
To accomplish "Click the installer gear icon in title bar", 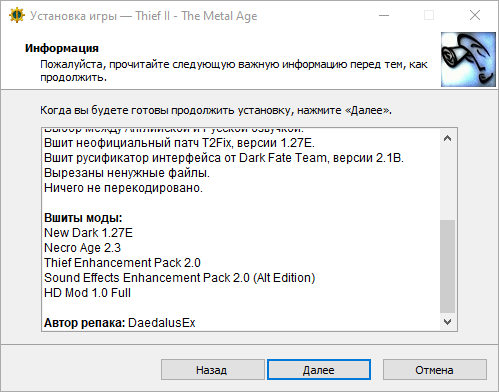I will point(17,16).
